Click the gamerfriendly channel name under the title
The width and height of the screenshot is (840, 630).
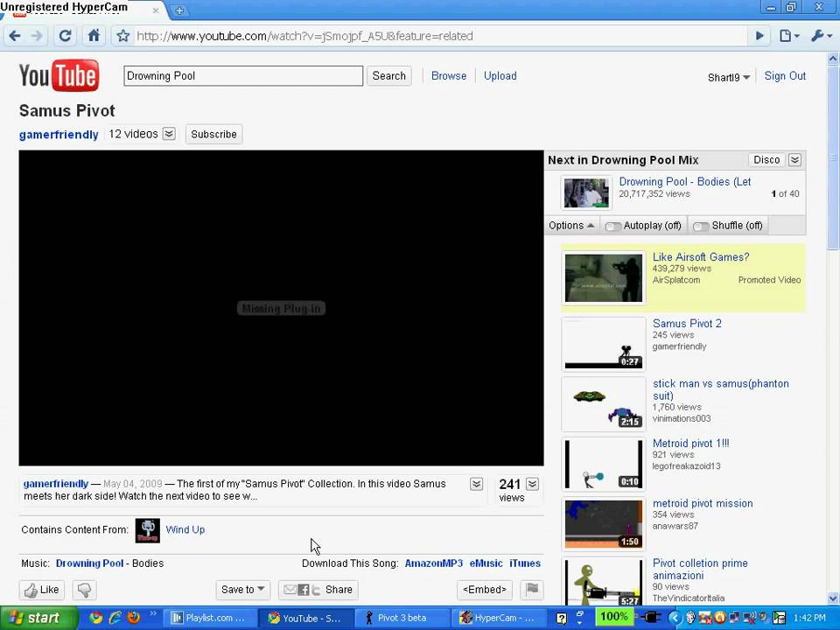pos(59,135)
